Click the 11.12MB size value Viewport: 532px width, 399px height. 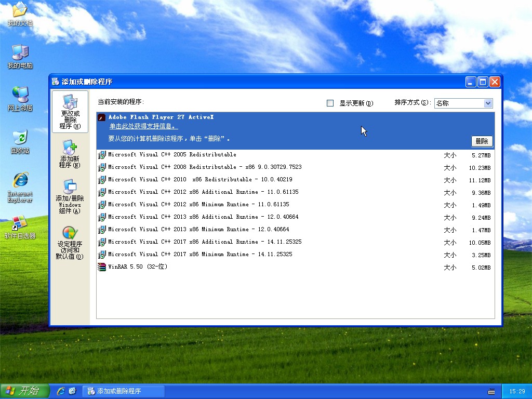[480, 180]
